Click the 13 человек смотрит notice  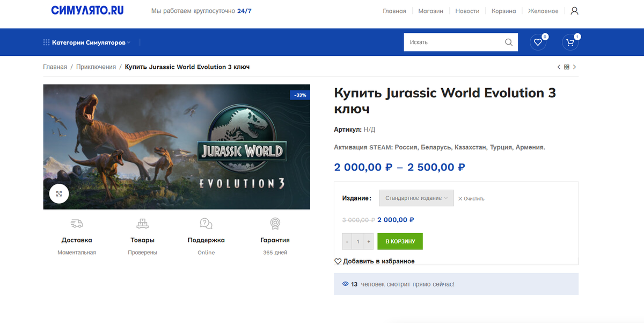tap(456, 284)
